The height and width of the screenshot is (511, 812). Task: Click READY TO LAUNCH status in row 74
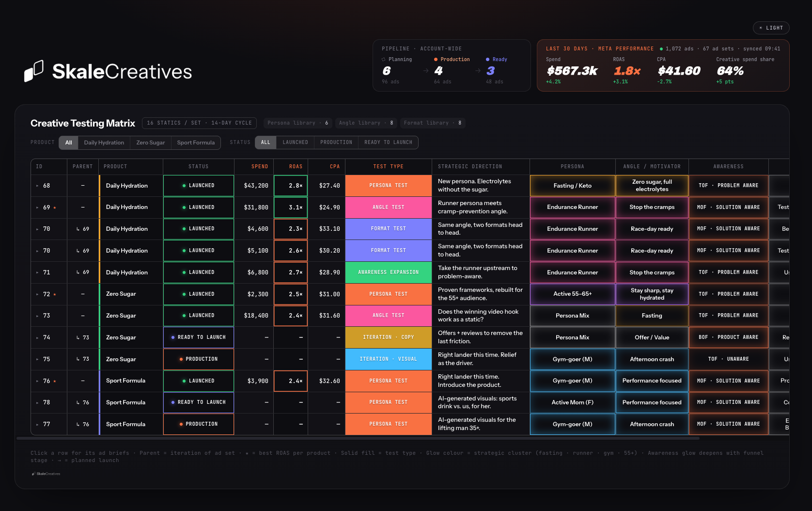point(199,337)
